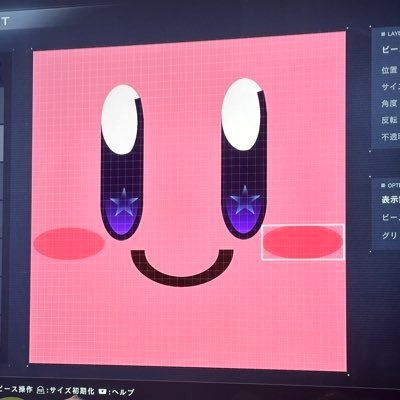Select the curved smile mouth piece
Viewport: 400px width, 400px height.
pyautogui.click(x=182, y=269)
